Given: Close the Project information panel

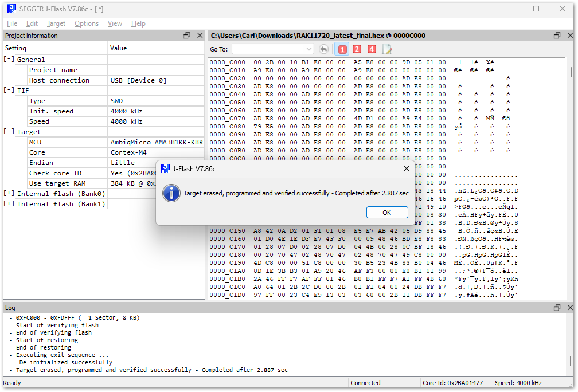Looking at the screenshot, I should [x=200, y=36].
